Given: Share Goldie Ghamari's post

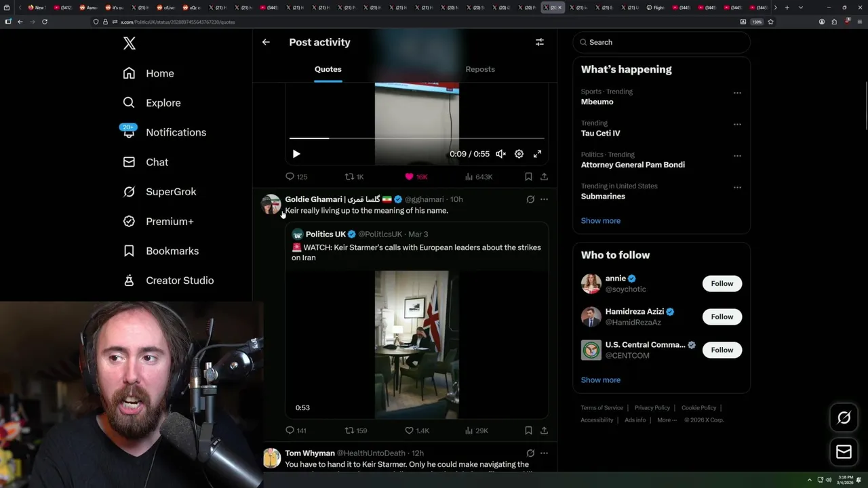Looking at the screenshot, I should tap(544, 430).
